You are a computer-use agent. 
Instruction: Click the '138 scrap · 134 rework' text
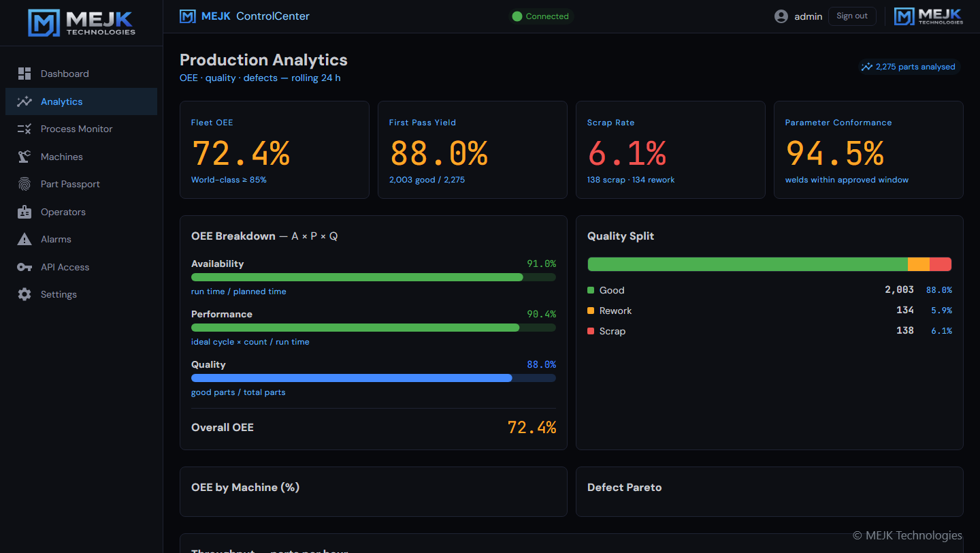click(x=631, y=180)
